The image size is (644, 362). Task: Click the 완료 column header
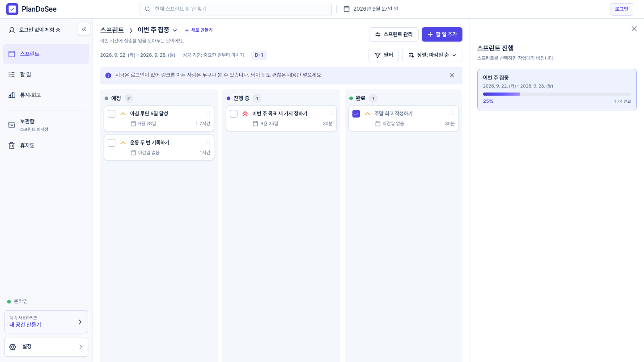(x=360, y=98)
